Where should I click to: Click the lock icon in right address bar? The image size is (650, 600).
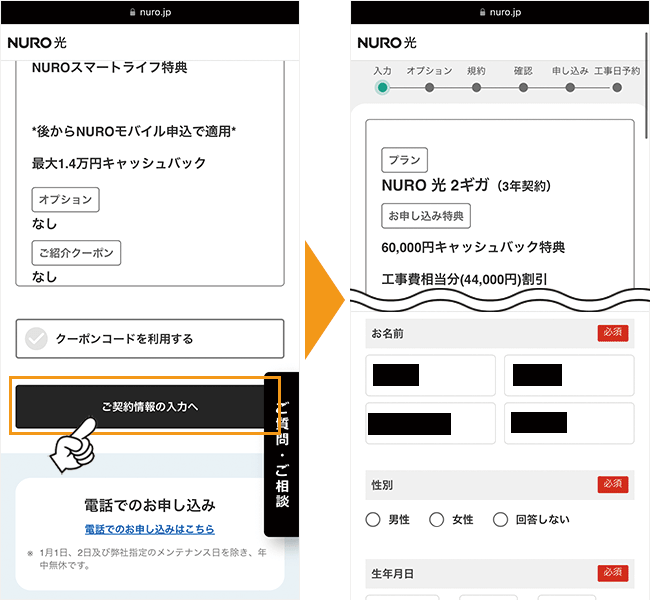tap(483, 12)
